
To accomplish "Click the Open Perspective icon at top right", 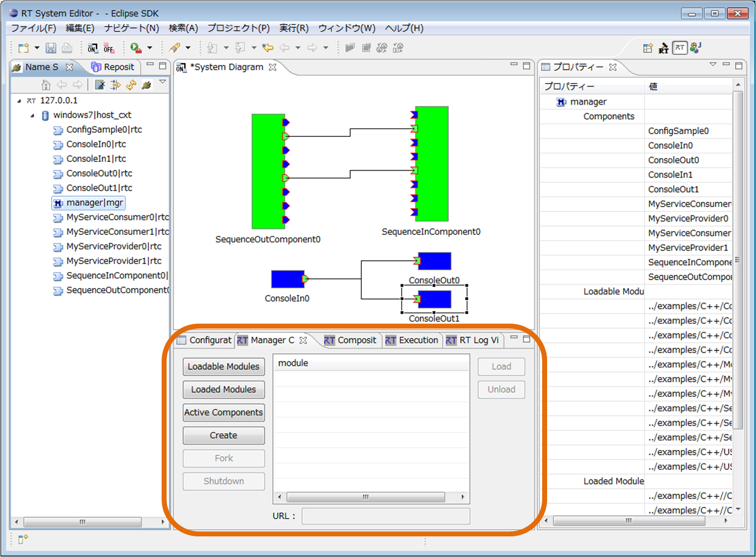I will [x=648, y=48].
